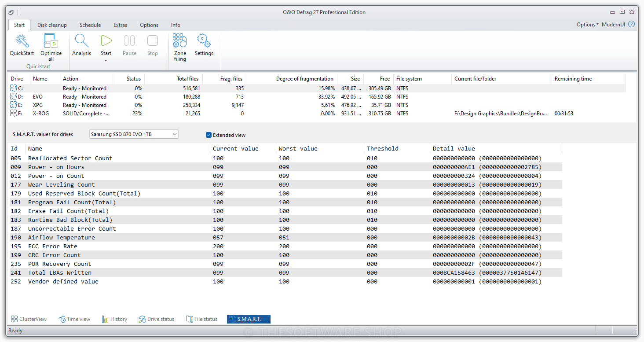The width and height of the screenshot is (644, 342).
Task: Open the S.M.A.R.T. drive selection dropdown
Action: (134, 134)
